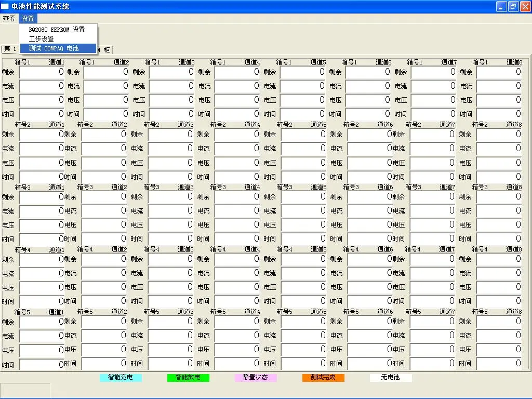Click the 智能放电 green legend swatch

point(188,377)
